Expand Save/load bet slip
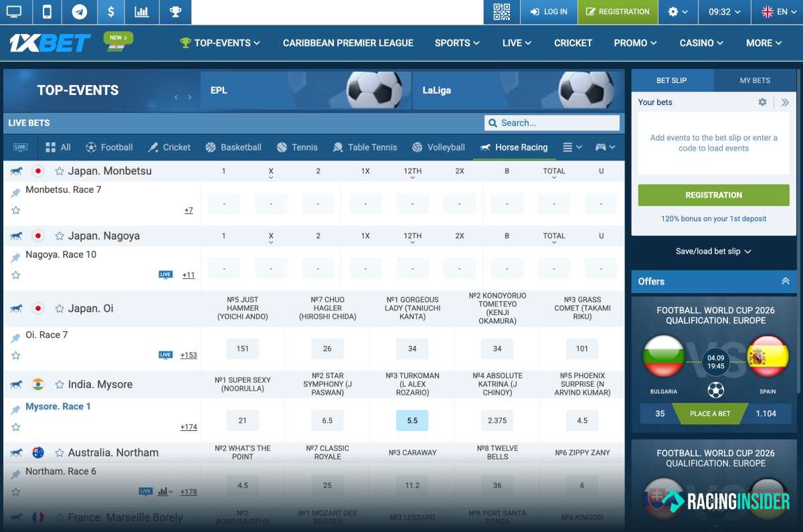Screen dimensions: 803x532 tap(713, 252)
